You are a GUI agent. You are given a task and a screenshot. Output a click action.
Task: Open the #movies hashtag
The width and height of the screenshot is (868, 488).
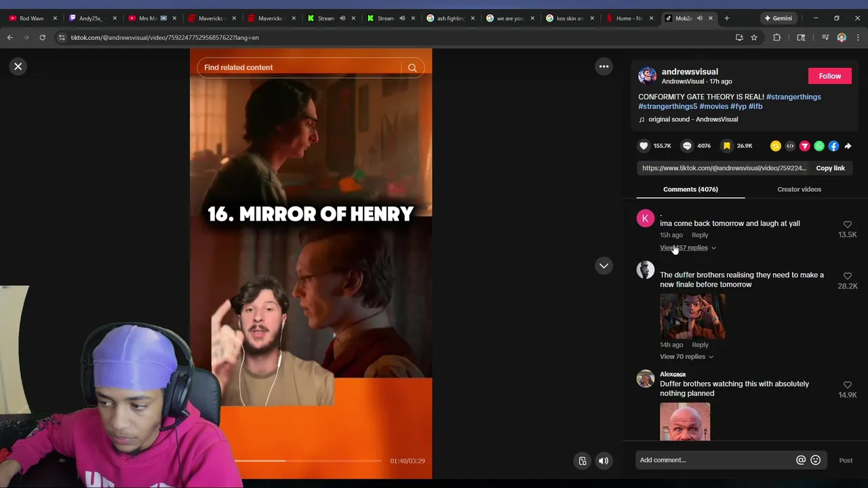(x=713, y=106)
